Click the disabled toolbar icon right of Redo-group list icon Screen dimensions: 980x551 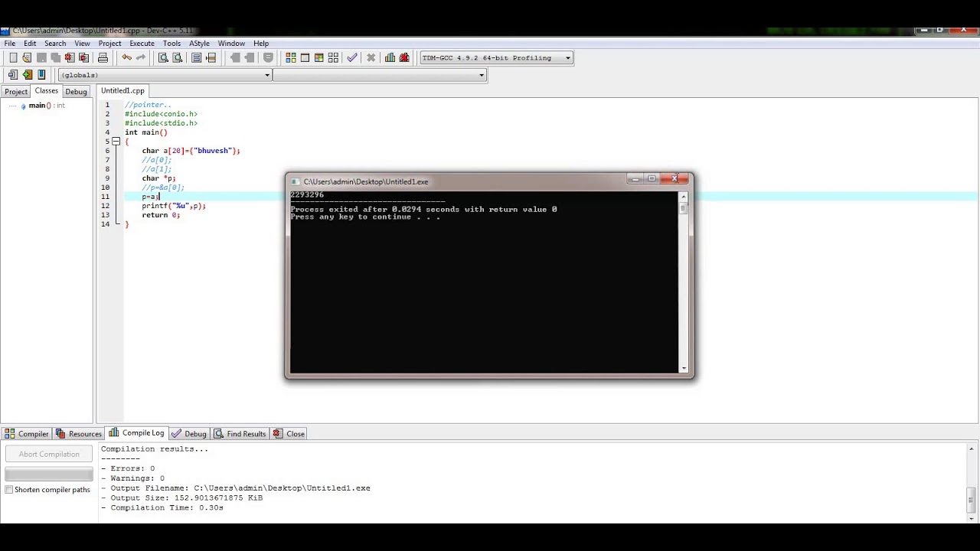point(235,57)
